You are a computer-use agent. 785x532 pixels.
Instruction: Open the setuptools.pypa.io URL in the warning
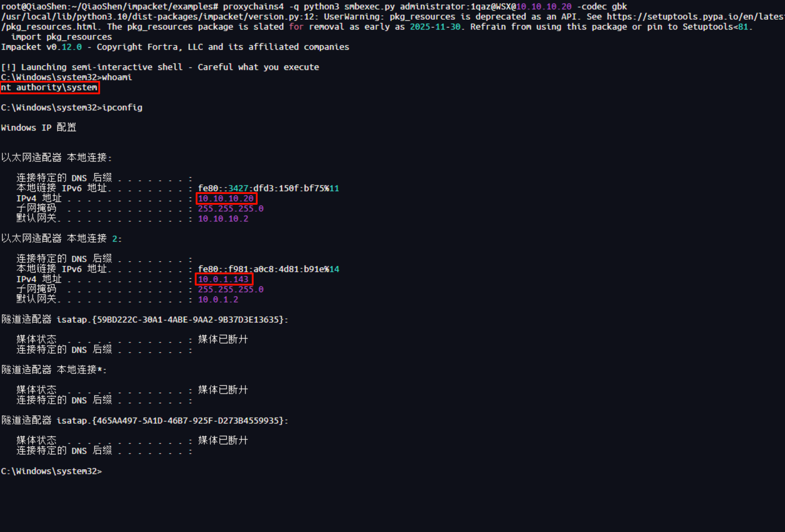(695, 17)
